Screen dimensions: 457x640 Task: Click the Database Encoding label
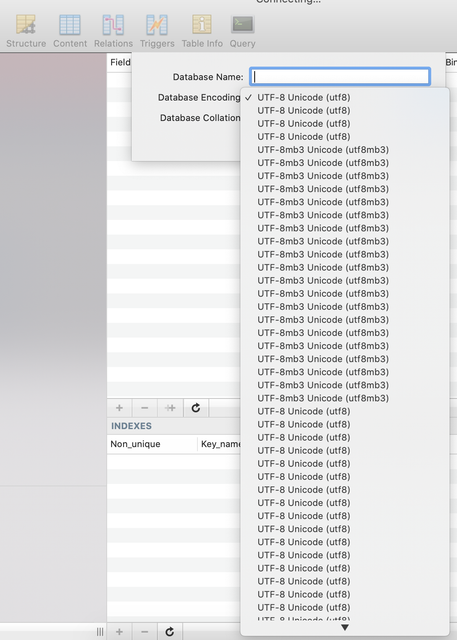coord(199,98)
